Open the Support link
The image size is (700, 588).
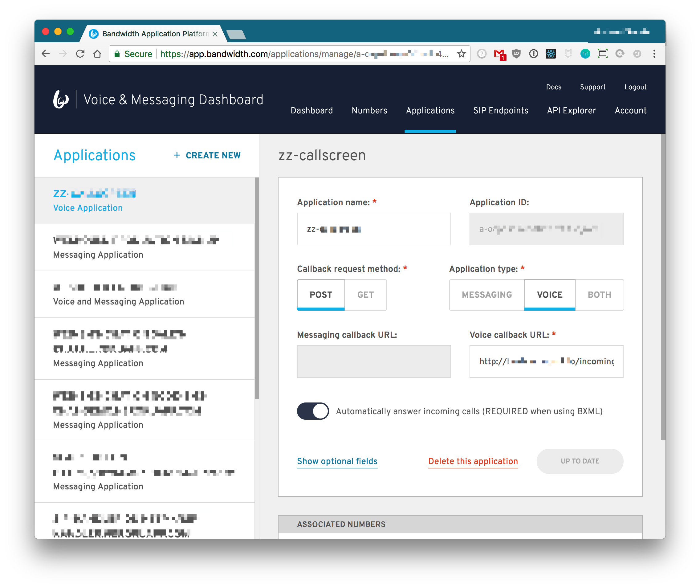point(593,87)
